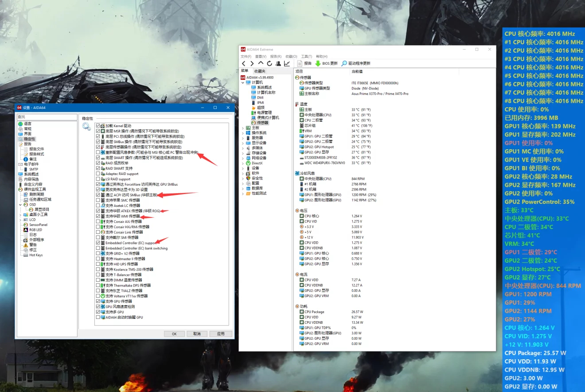Click OK in settings dialog
Image resolution: width=585 pixels, height=392 pixels.
pyautogui.click(x=174, y=334)
